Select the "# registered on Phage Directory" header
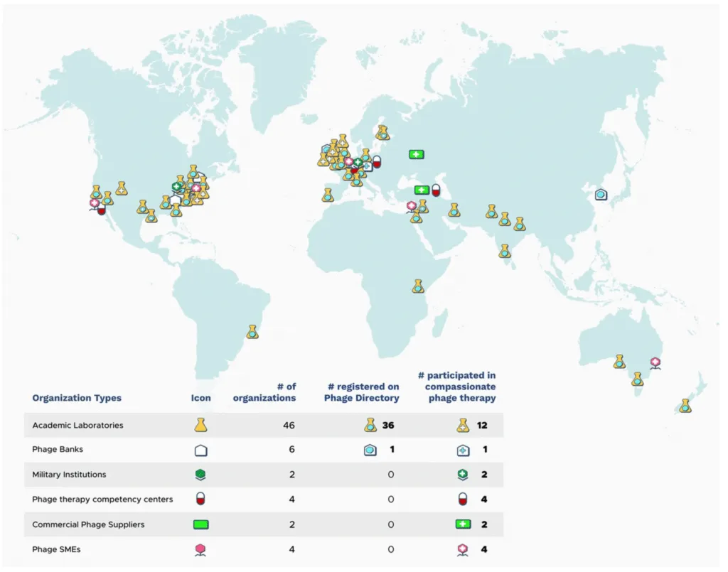728x572 pixels. tap(361, 392)
